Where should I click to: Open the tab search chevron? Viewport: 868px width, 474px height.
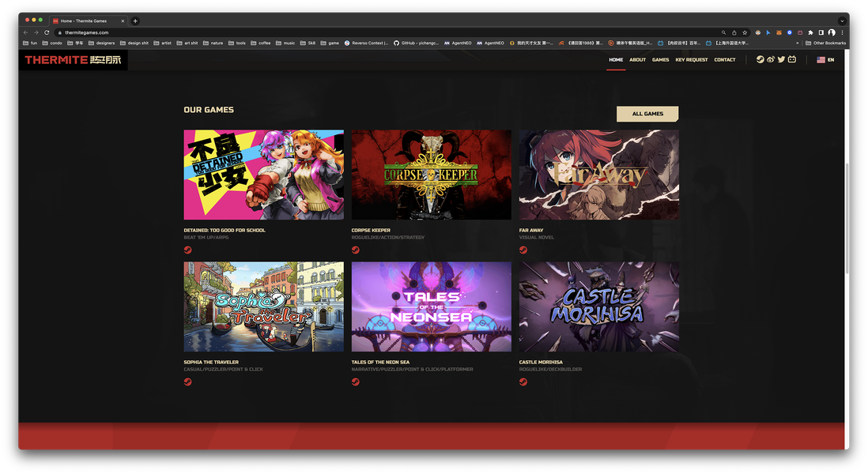click(x=842, y=21)
